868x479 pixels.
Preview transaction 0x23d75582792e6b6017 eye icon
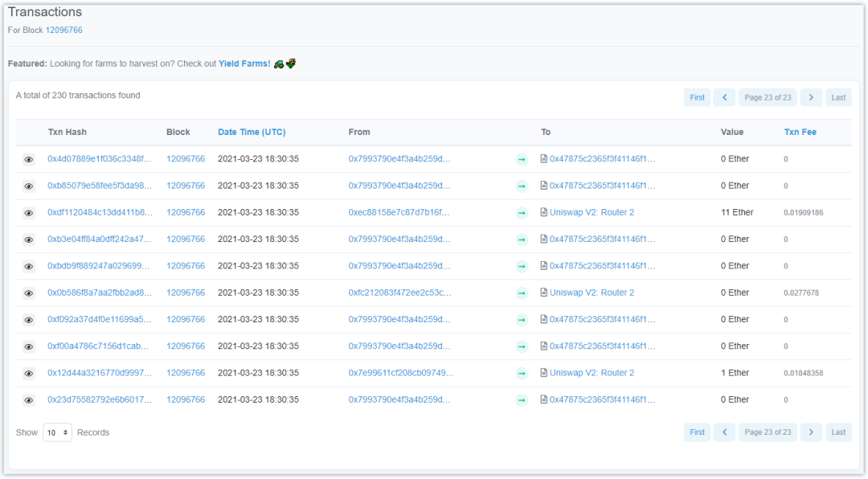point(29,399)
